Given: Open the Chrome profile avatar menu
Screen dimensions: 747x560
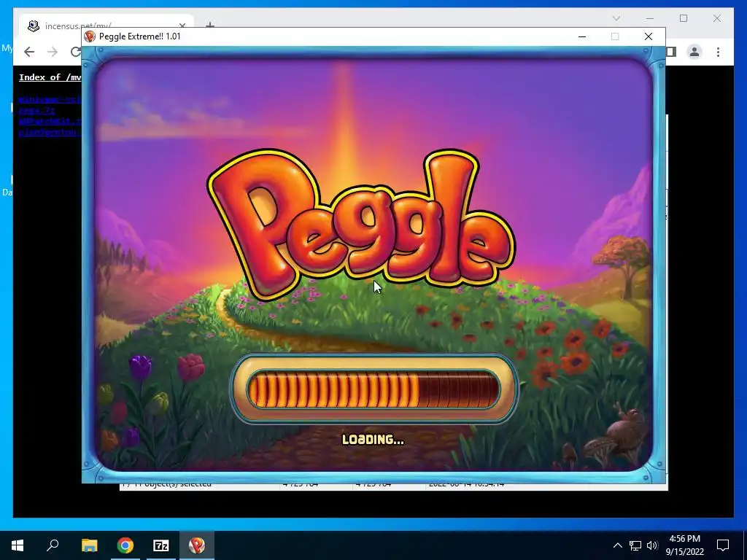Looking at the screenshot, I should pyautogui.click(x=694, y=52).
